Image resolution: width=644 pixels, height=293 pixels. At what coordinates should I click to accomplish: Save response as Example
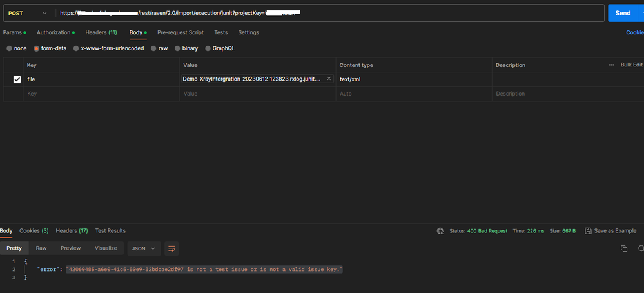click(610, 231)
